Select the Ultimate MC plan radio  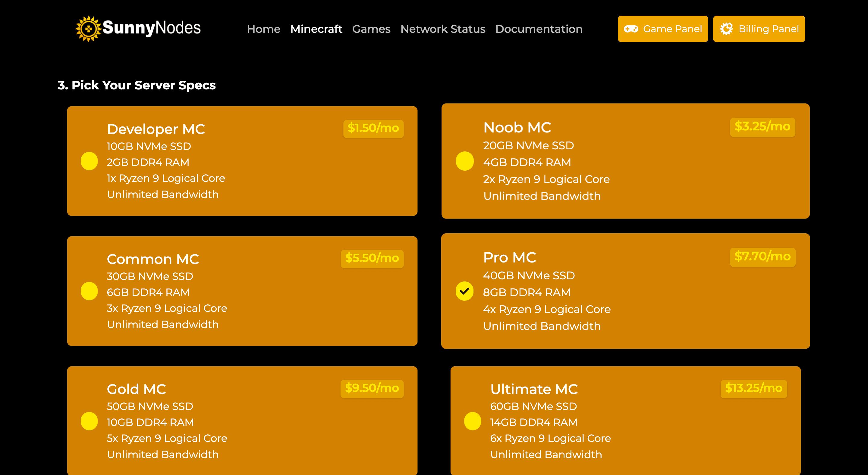pyautogui.click(x=472, y=421)
